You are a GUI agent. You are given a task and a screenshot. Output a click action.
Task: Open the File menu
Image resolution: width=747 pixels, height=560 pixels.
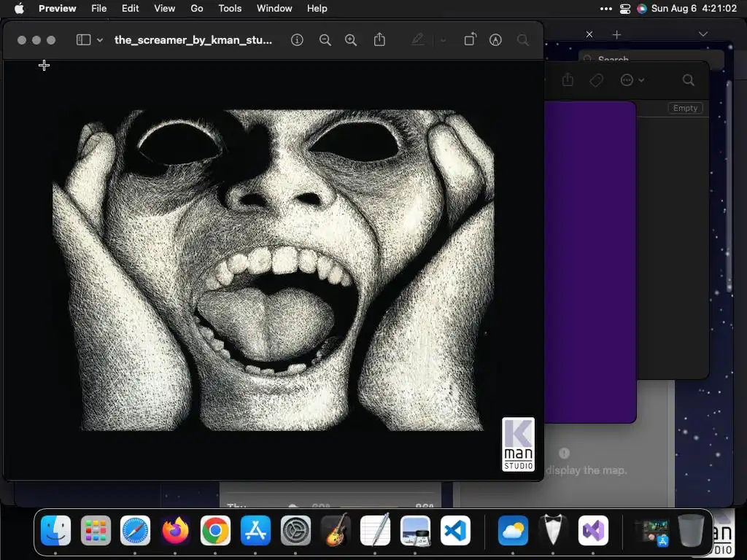tap(98, 8)
